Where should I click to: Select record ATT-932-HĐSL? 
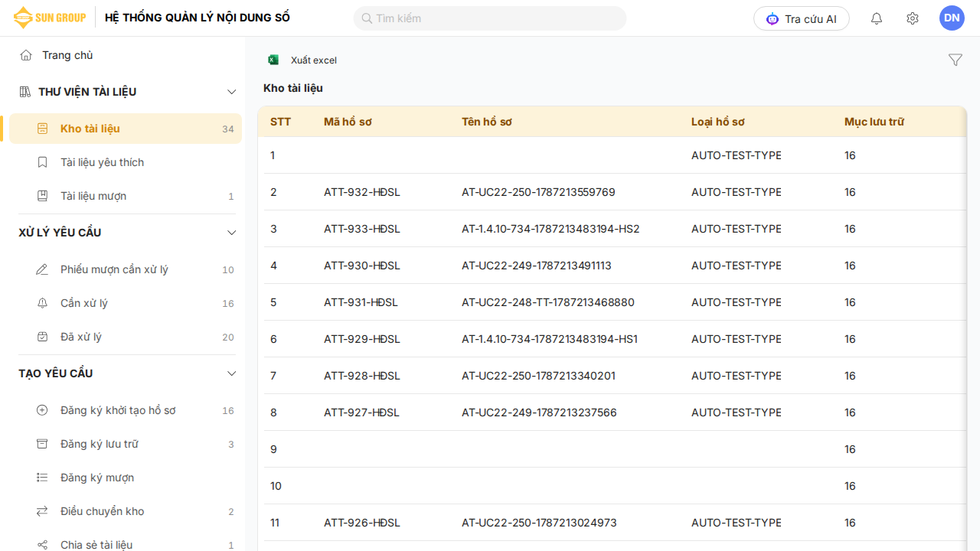point(362,192)
